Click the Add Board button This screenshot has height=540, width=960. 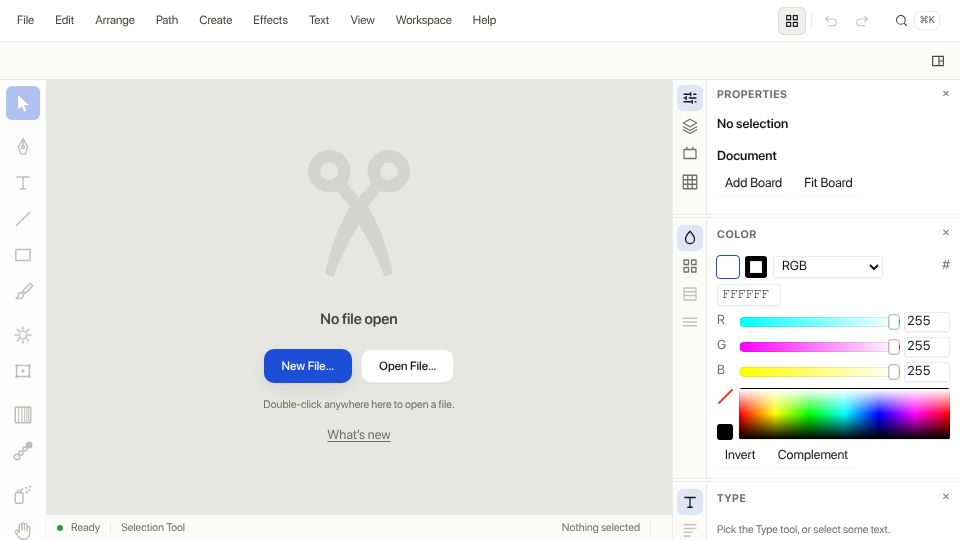753,183
